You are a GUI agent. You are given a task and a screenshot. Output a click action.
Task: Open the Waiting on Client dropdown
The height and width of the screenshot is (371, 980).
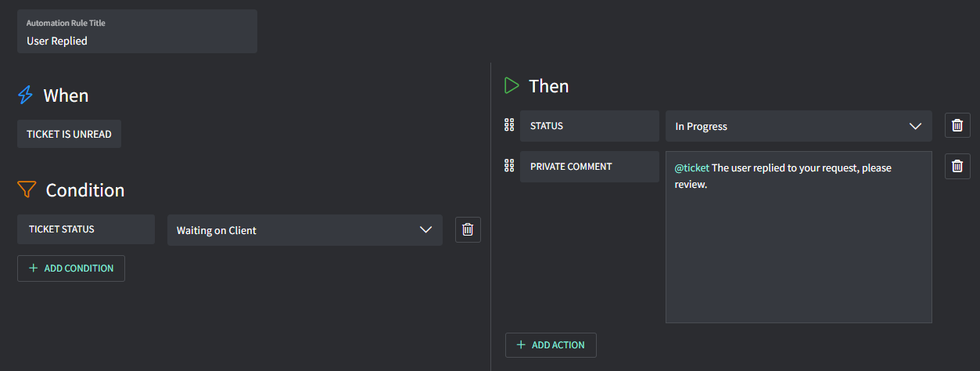(305, 230)
